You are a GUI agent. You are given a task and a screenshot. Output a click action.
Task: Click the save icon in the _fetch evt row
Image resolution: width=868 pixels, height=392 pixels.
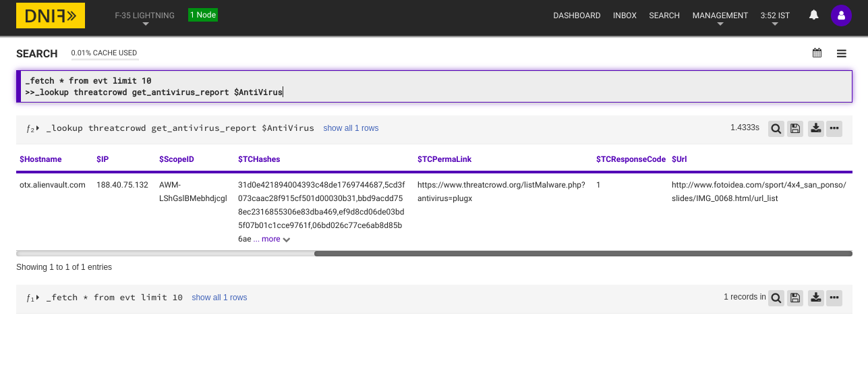[x=796, y=298]
